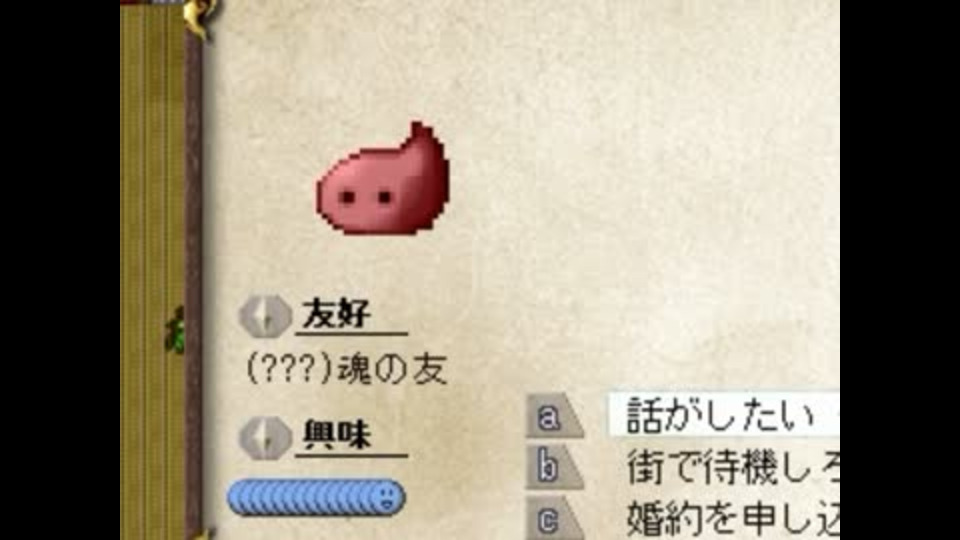Click the underline beneath 友好
This screenshot has width=960, height=540.
(351, 334)
